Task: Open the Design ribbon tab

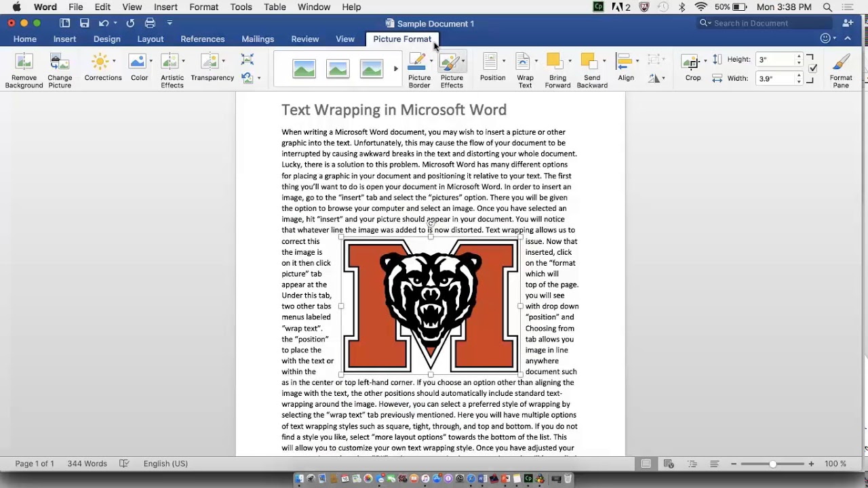Action: [x=107, y=39]
